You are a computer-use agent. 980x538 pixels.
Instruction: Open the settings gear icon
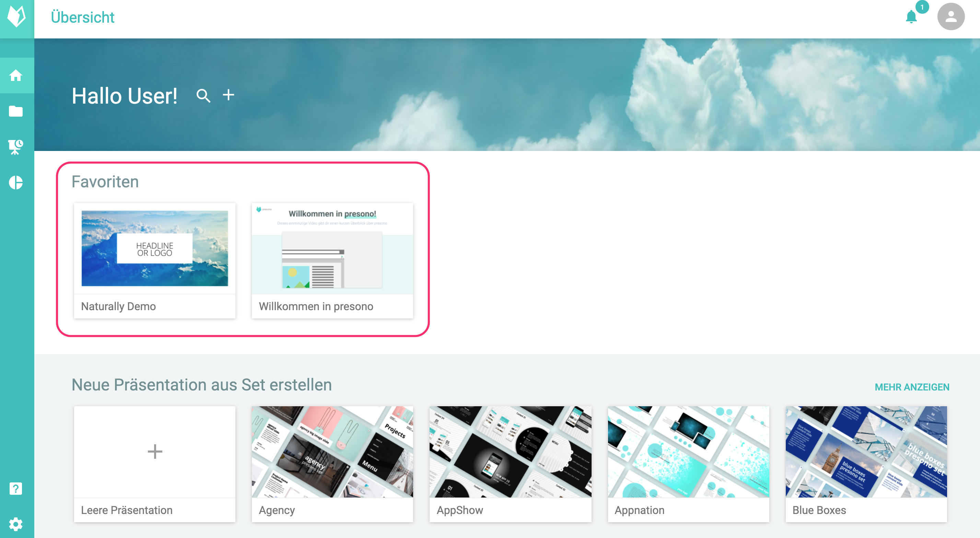tap(16, 524)
